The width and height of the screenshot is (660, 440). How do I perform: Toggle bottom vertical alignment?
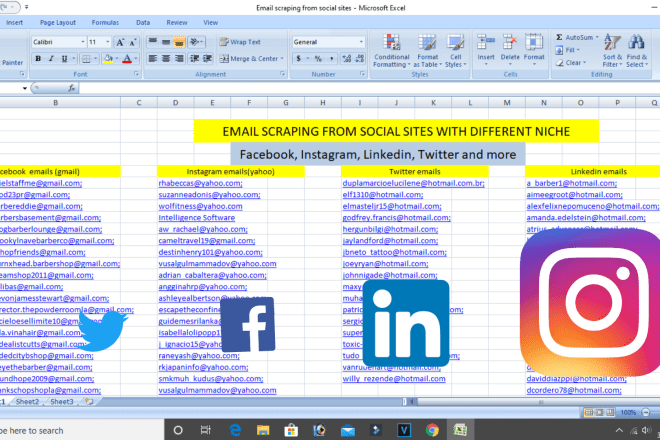point(179,42)
